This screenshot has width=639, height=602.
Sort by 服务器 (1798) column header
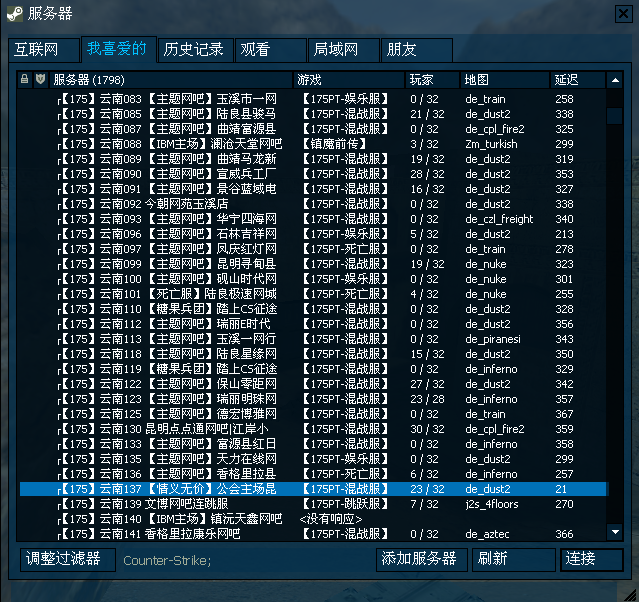click(x=171, y=79)
